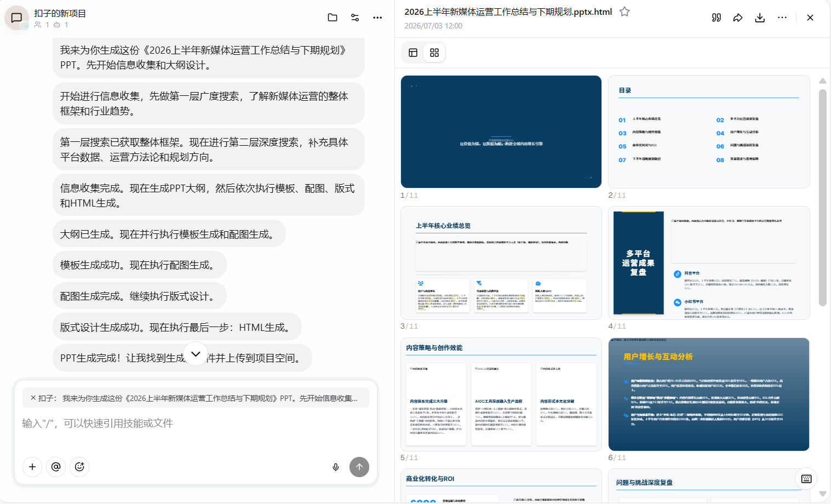831x504 pixels.
Task: Start voice input with microphone icon
Action: pyautogui.click(x=336, y=467)
